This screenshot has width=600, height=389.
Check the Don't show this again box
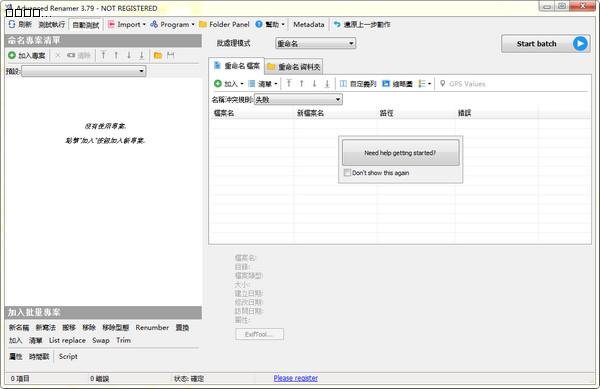tap(347, 173)
